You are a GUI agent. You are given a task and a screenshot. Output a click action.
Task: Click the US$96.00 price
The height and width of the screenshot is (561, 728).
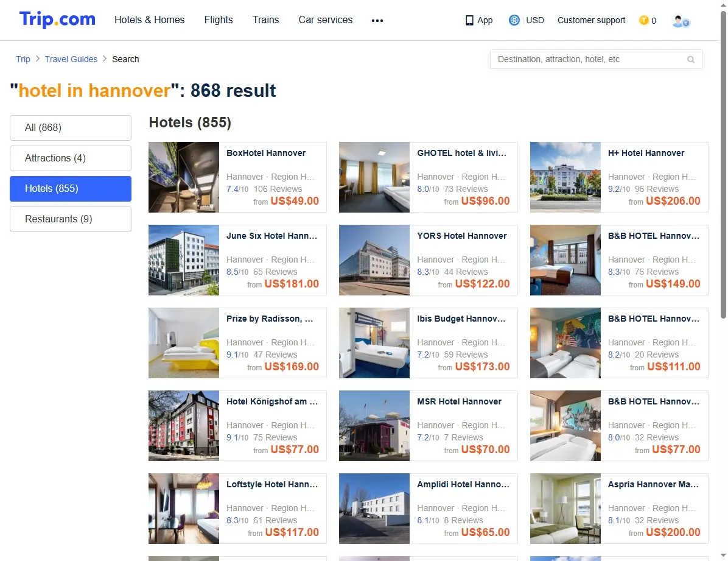tap(485, 201)
